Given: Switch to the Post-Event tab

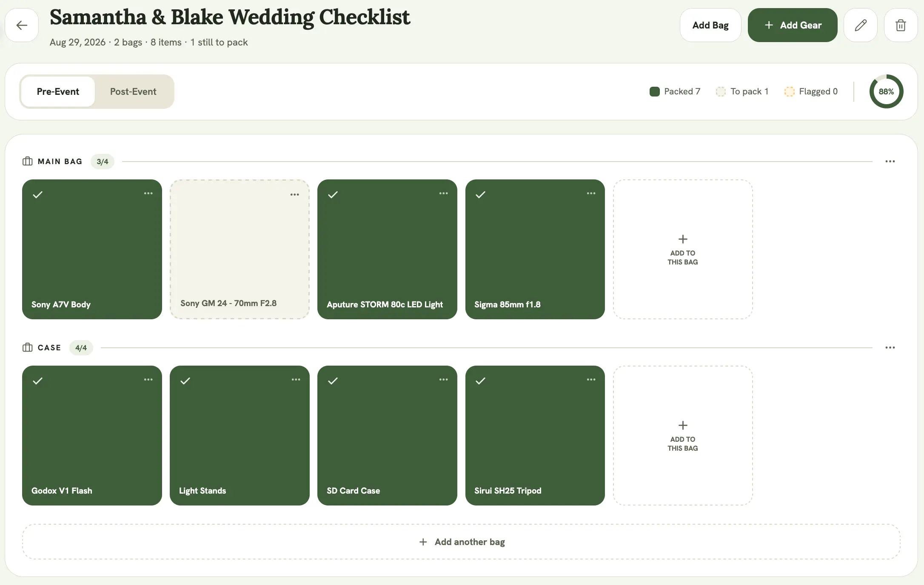Looking at the screenshot, I should (x=133, y=91).
